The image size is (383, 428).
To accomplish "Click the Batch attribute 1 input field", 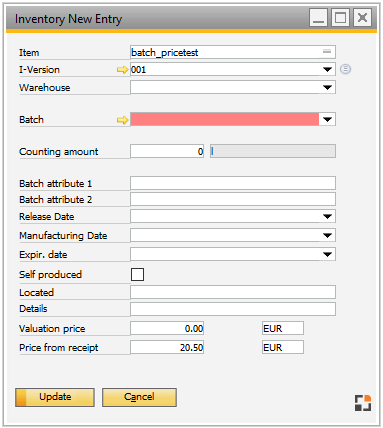I will pyautogui.click(x=233, y=183).
